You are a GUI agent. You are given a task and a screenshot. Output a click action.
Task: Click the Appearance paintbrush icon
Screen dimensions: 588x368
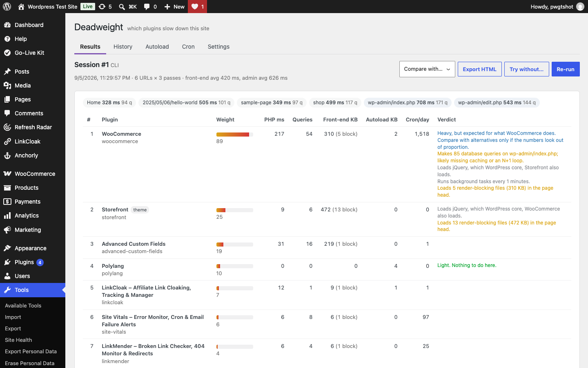7,248
